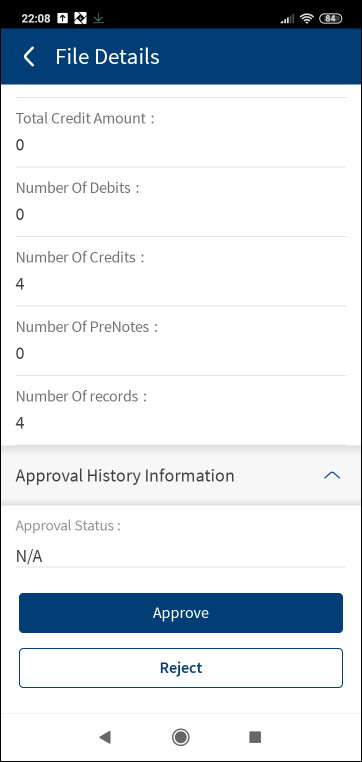
Task: Tap the back arrow in header
Action: tap(29, 57)
